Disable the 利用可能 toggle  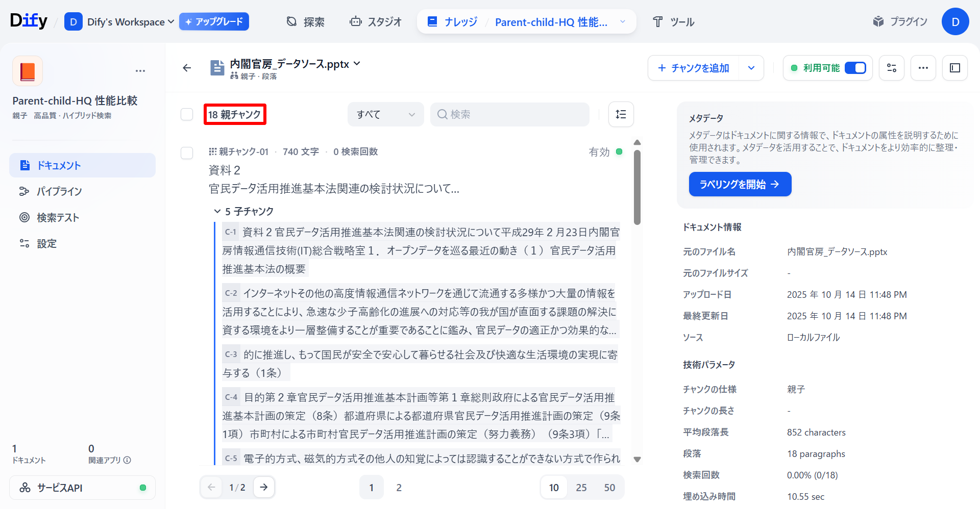855,67
